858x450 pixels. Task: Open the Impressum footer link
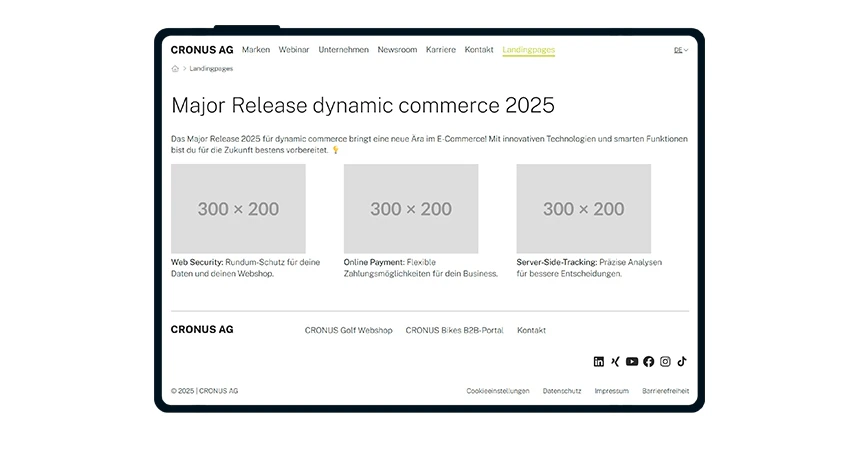coord(612,391)
